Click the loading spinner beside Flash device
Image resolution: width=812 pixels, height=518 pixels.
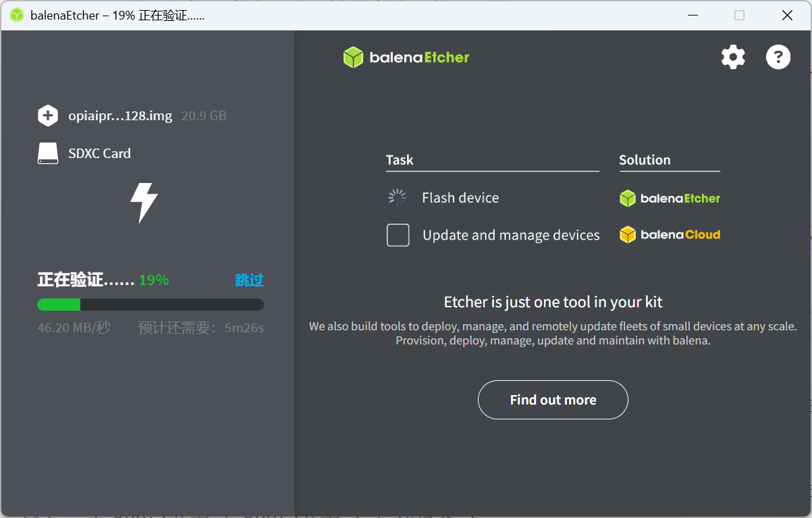397,197
